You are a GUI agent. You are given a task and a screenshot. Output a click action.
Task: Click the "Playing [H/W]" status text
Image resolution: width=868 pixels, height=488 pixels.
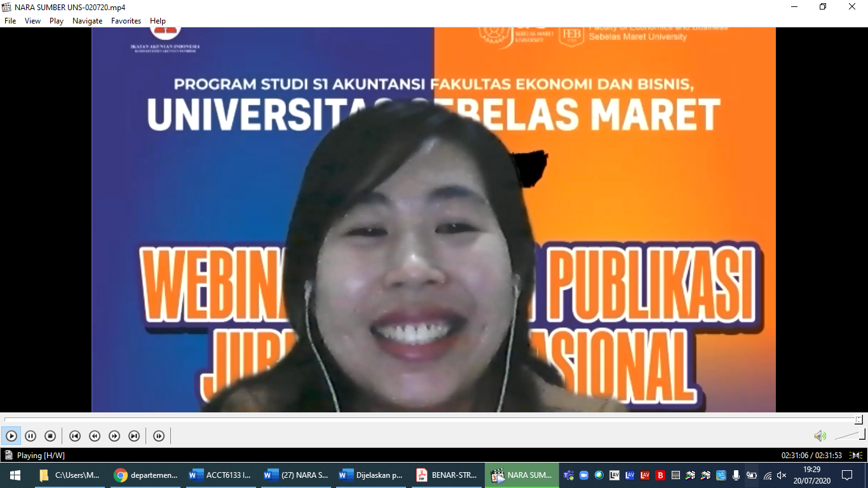point(41,455)
